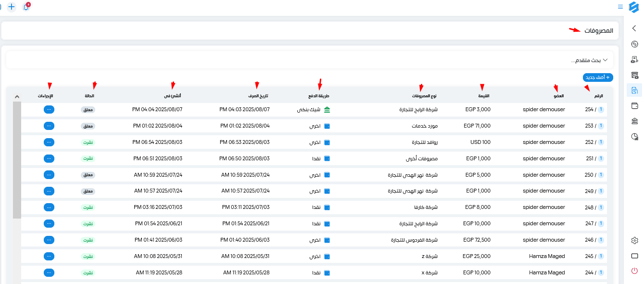The width and height of the screenshot is (644, 284).
Task: Open the settings gear icon in the sidebar
Action: [634, 240]
